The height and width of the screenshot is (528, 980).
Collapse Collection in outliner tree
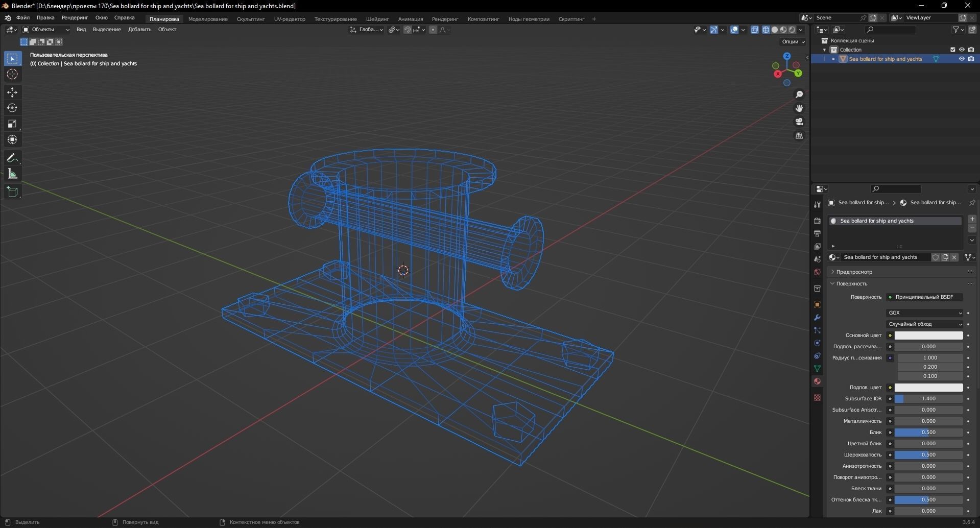(824, 50)
